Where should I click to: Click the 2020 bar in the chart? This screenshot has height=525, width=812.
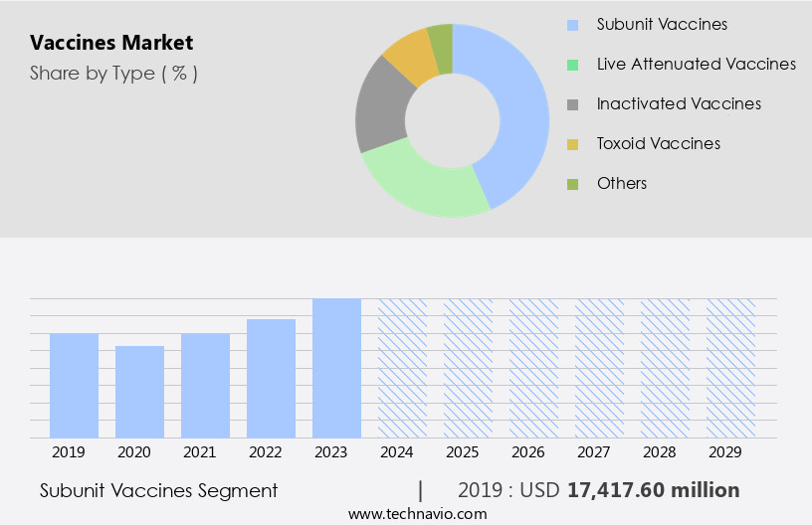[139, 392]
